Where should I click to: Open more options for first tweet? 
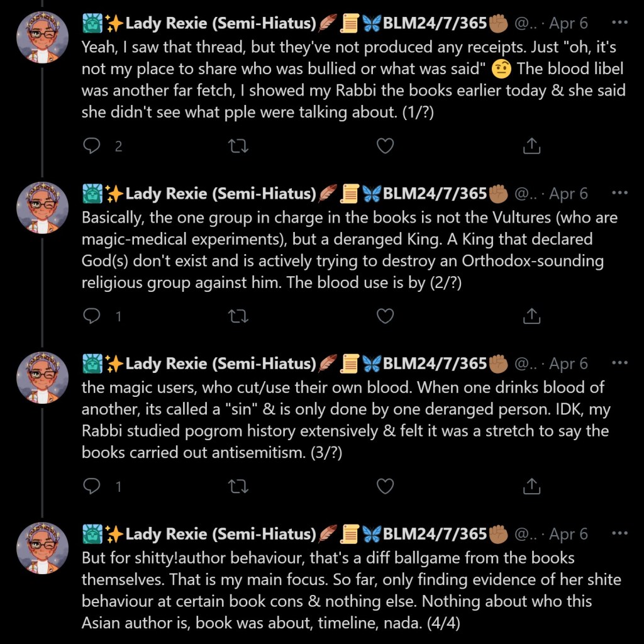click(x=619, y=23)
